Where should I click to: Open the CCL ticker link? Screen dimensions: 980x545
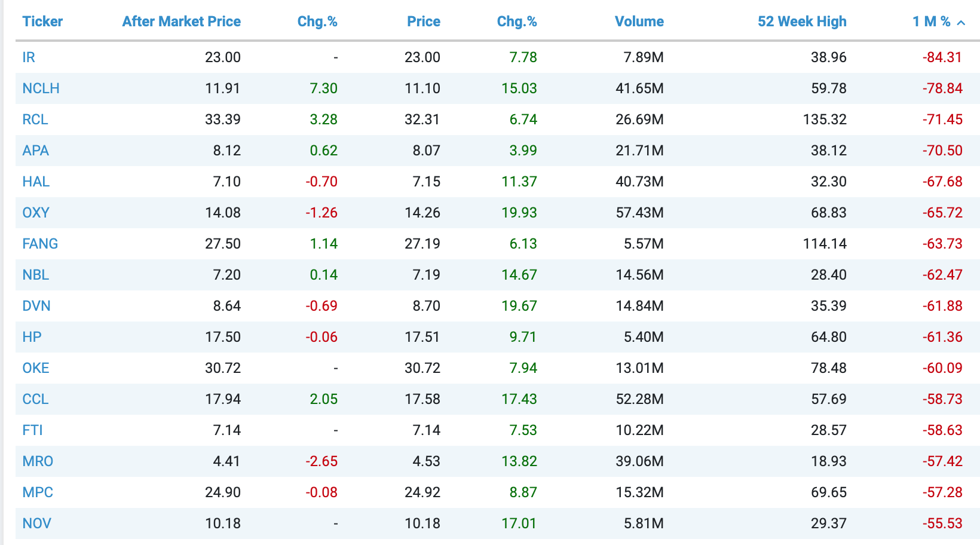(35, 399)
